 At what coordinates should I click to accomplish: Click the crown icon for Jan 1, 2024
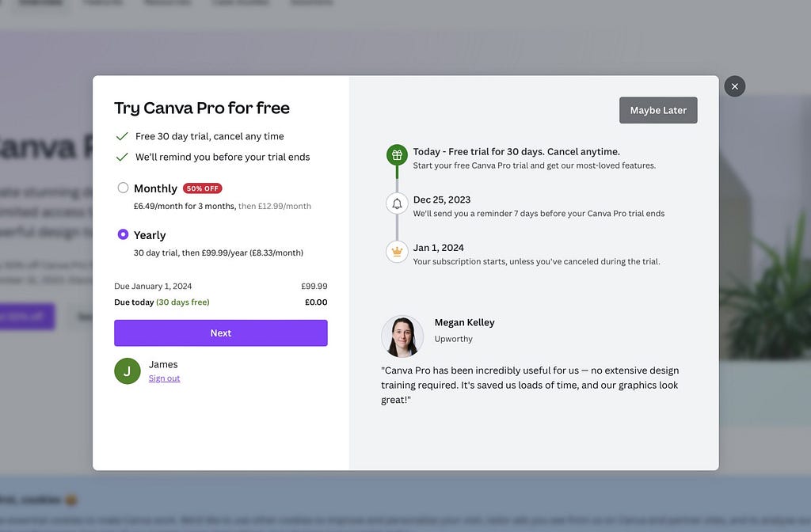[x=397, y=252]
